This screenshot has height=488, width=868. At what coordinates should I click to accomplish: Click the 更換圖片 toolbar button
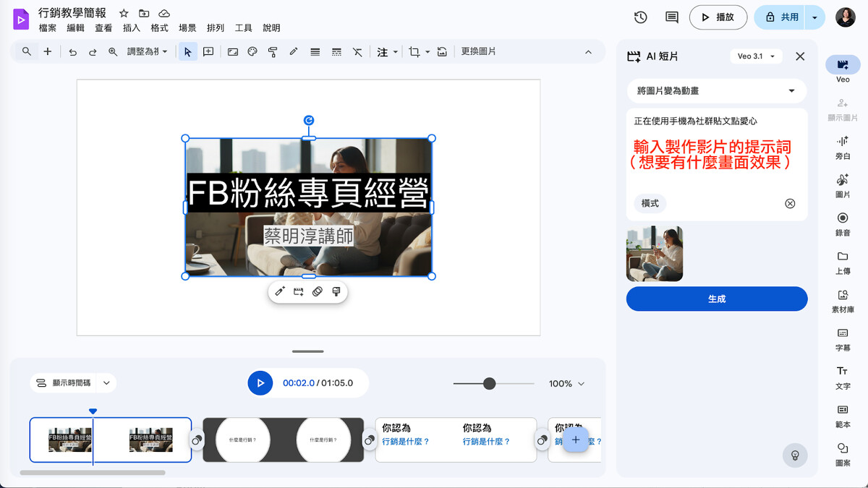tap(478, 52)
